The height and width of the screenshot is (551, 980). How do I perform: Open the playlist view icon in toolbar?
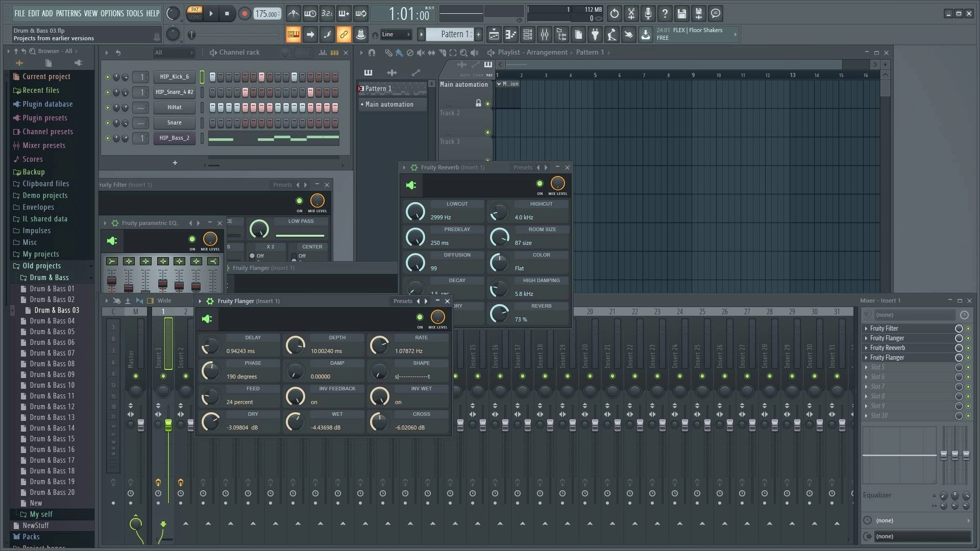pyautogui.click(x=494, y=35)
